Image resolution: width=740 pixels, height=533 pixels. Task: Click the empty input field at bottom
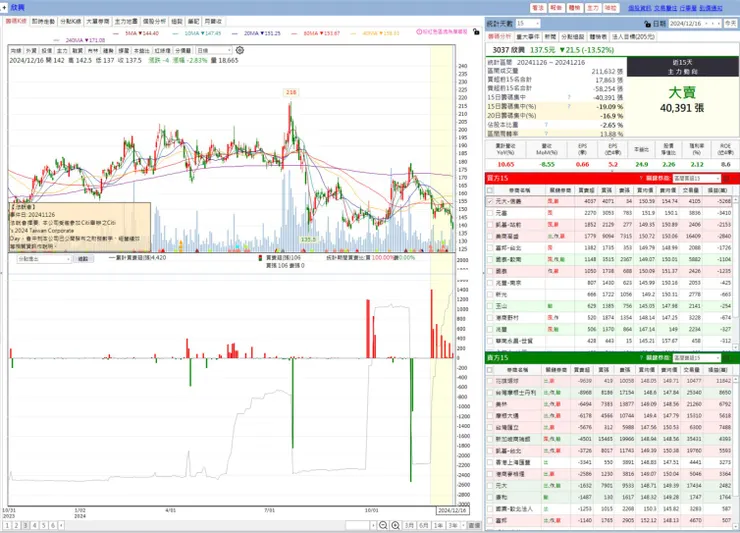[357, 525]
